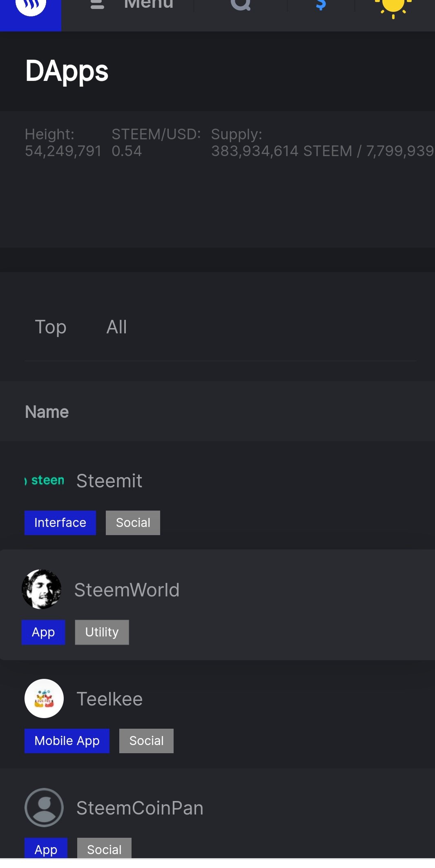
Task: Open the Teelkee dapp link
Action: click(x=109, y=699)
